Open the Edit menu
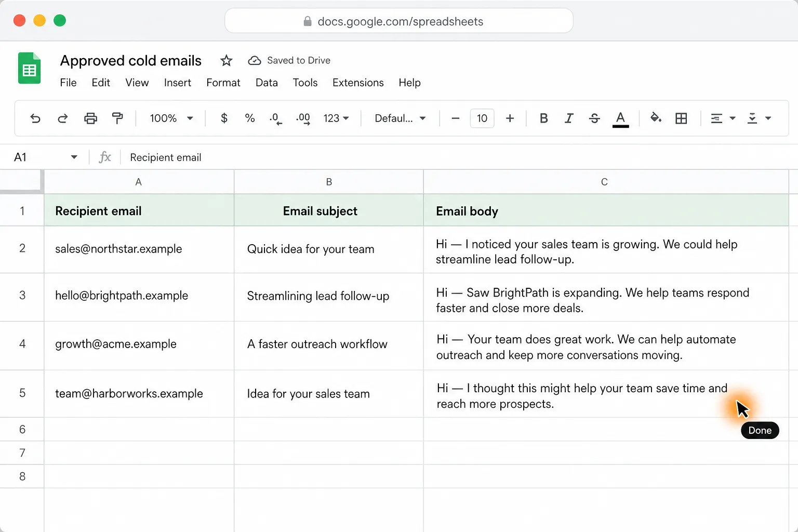The image size is (798, 532). pos(101,83)
